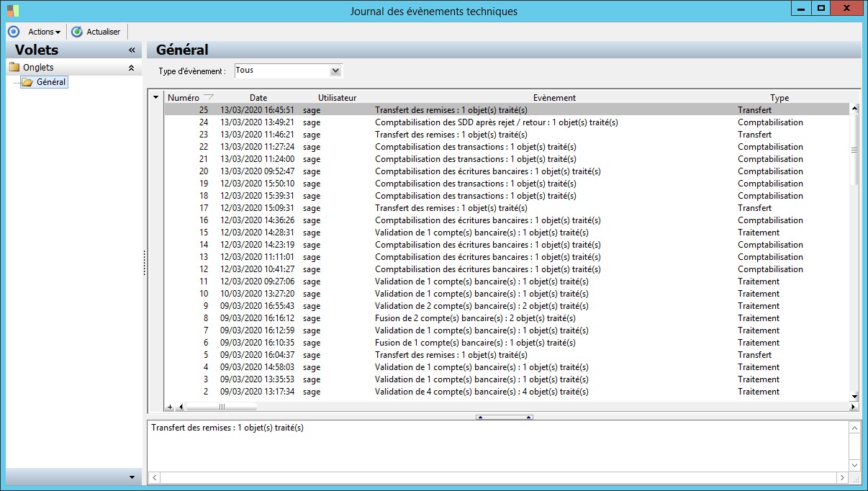Click grid horizontal scrollbar right arrow
The image size is (868, 491).
[x=854, y=407]
